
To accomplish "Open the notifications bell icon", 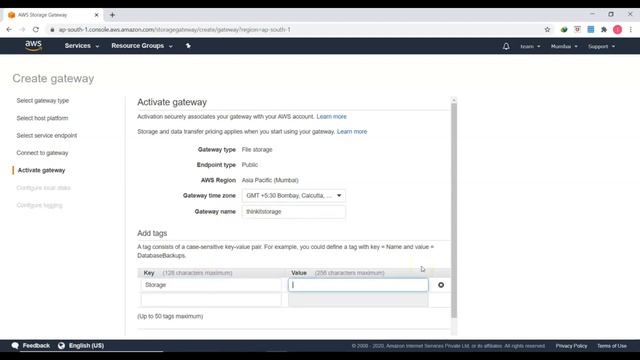I will (x=506, y=46).
